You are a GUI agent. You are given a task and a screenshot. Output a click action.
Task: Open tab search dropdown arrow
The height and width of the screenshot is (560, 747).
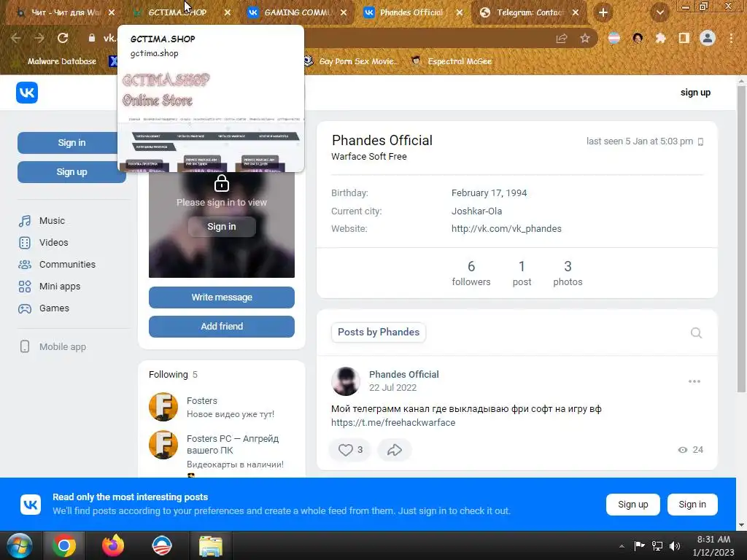[659, 13]
